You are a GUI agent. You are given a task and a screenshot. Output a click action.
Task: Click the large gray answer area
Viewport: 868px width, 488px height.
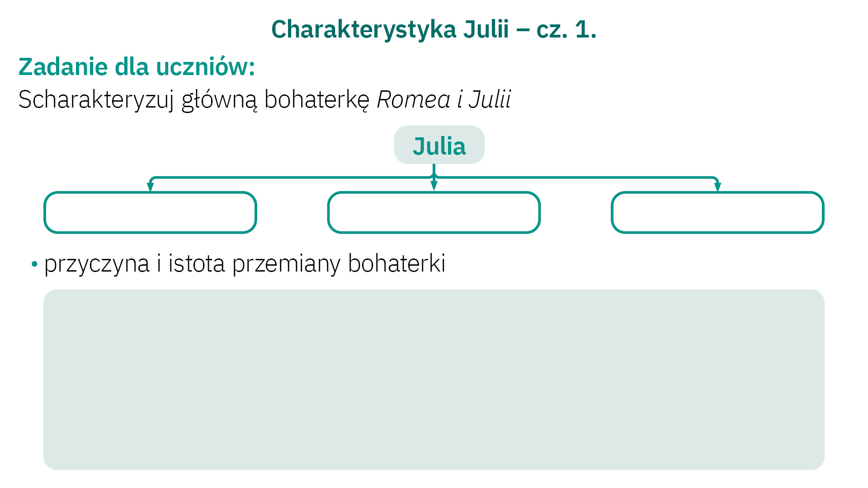(434, 380)
